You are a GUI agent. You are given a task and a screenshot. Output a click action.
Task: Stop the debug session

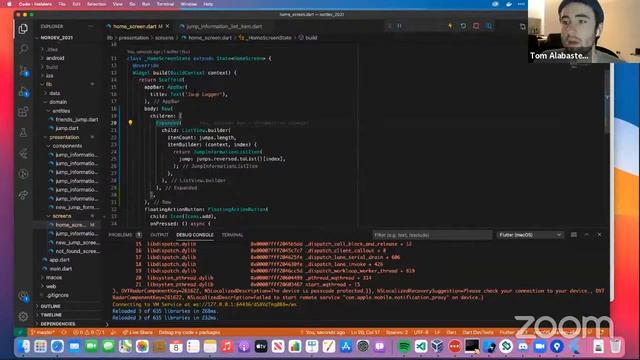coord(476,26)
